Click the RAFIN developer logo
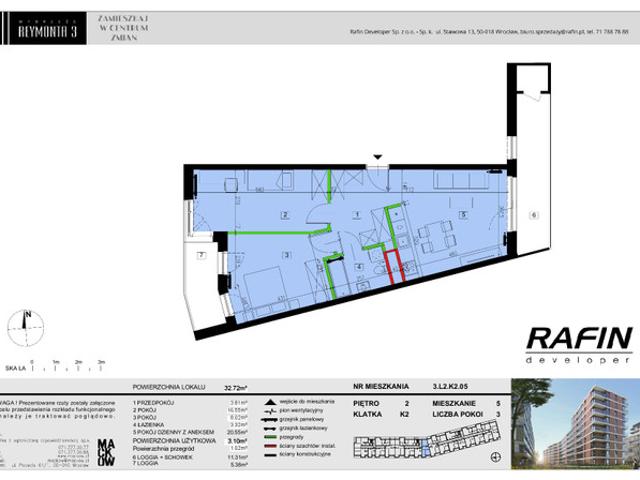 click(579, 345)
